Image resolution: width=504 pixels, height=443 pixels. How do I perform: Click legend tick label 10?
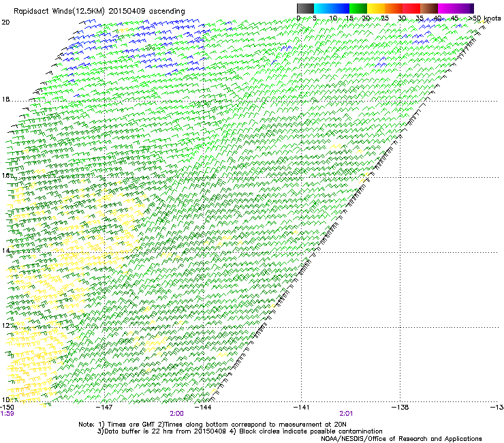click(333, 18)
